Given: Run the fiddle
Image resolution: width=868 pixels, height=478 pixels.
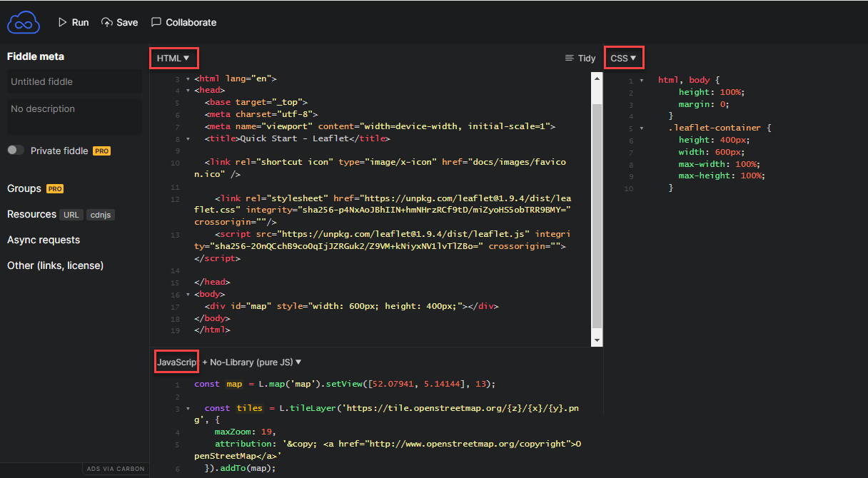Looking at the screenshot, I should 74,22.
